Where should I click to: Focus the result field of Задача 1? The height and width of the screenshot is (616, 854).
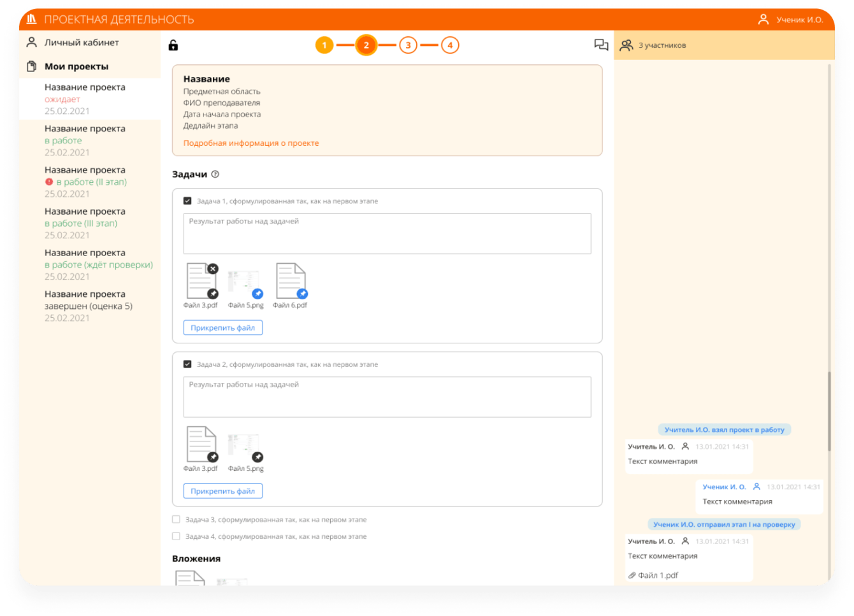tap(387, 234)
